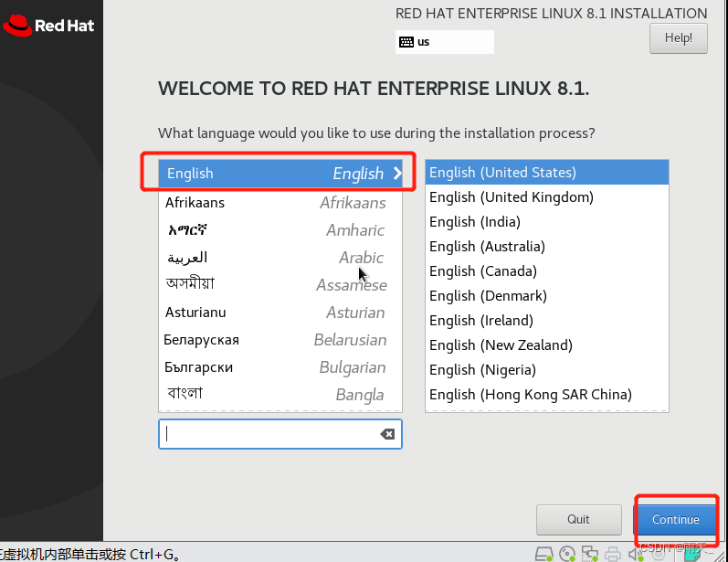Click the printer status icon
Image resolution: width=728 pixels, height=562 pixels.
[x=613, y=554]
